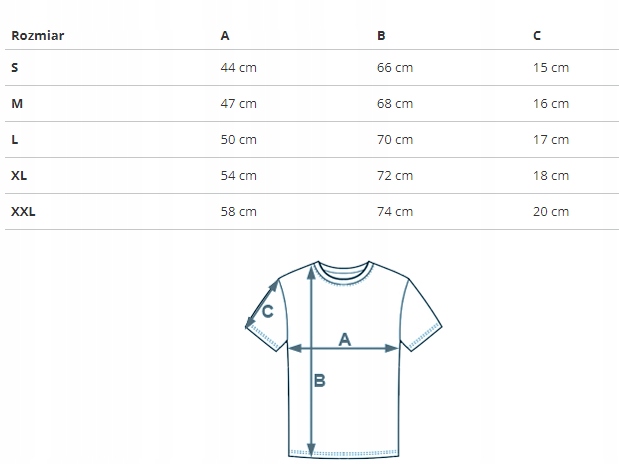
Task: Select the XXL size row label
Action: (23, 212)
